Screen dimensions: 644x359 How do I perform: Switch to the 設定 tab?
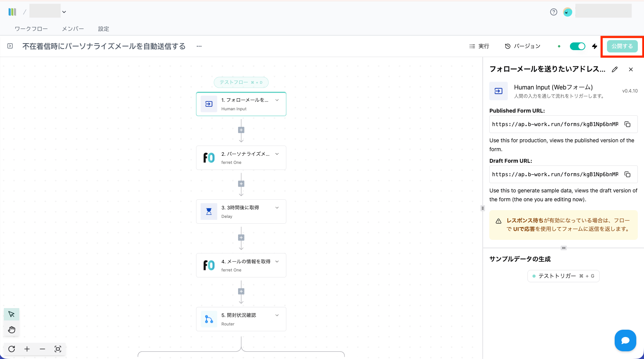pos(103,29)
